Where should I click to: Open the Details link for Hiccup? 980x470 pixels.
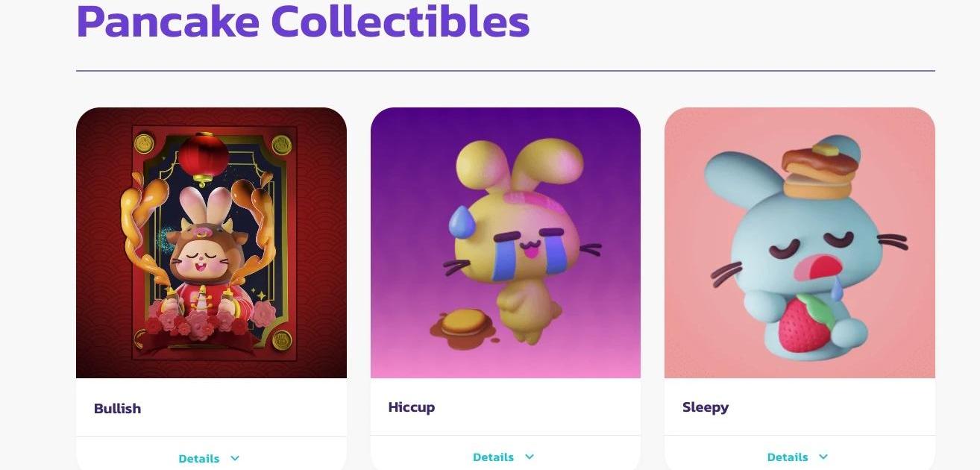(493, 457)
